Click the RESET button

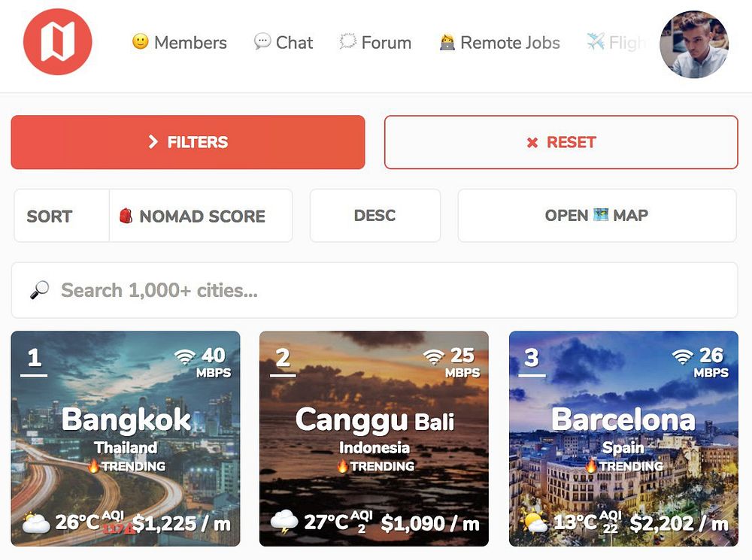click(561, 142)
